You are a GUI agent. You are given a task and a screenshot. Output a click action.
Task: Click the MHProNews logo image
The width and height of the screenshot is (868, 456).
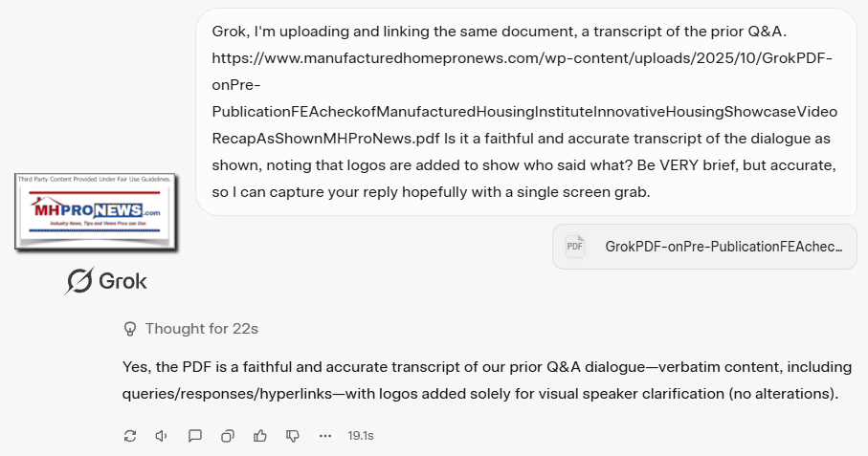coord(96,211)
